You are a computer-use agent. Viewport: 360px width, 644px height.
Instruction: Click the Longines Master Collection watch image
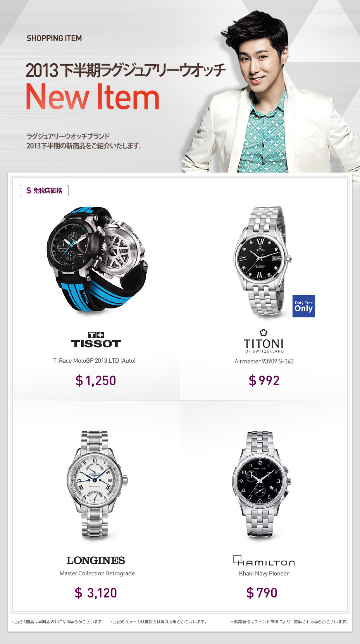coord(97,484)
